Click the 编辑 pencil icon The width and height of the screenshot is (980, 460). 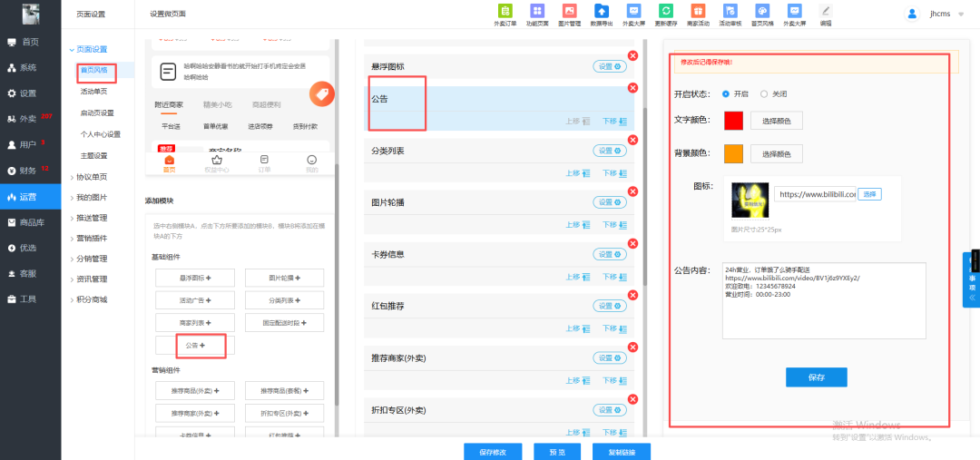pos(825,12)
